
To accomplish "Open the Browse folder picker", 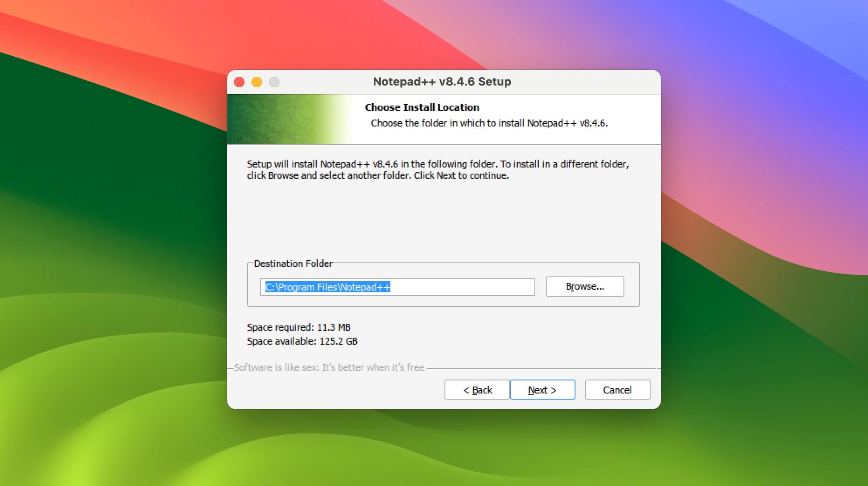I will pyautogui.click(x=585, y=286).
